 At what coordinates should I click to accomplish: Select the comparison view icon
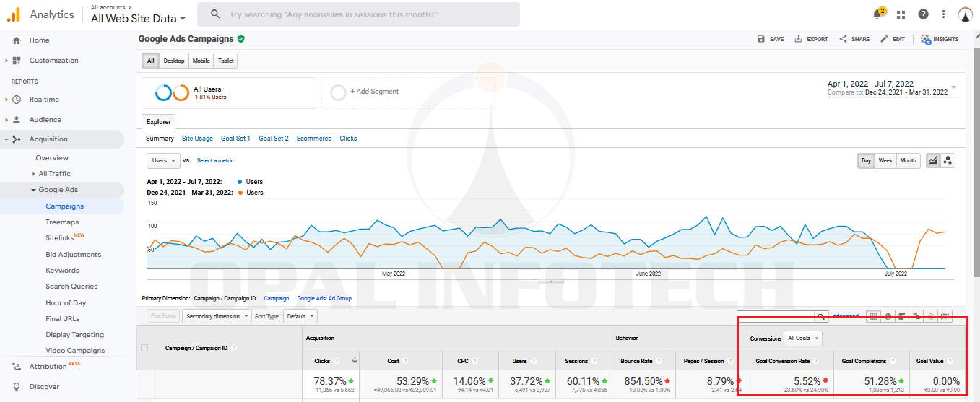[916, 316]
